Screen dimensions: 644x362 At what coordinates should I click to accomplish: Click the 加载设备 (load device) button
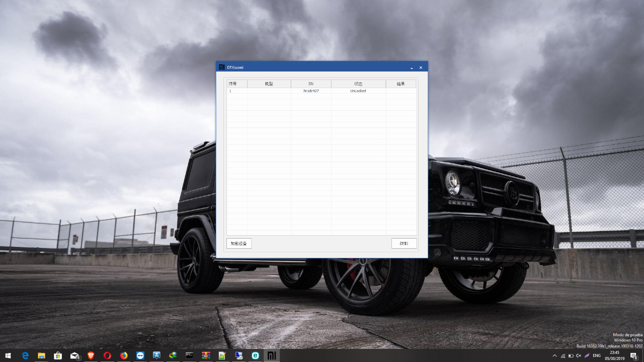(239, 244)
